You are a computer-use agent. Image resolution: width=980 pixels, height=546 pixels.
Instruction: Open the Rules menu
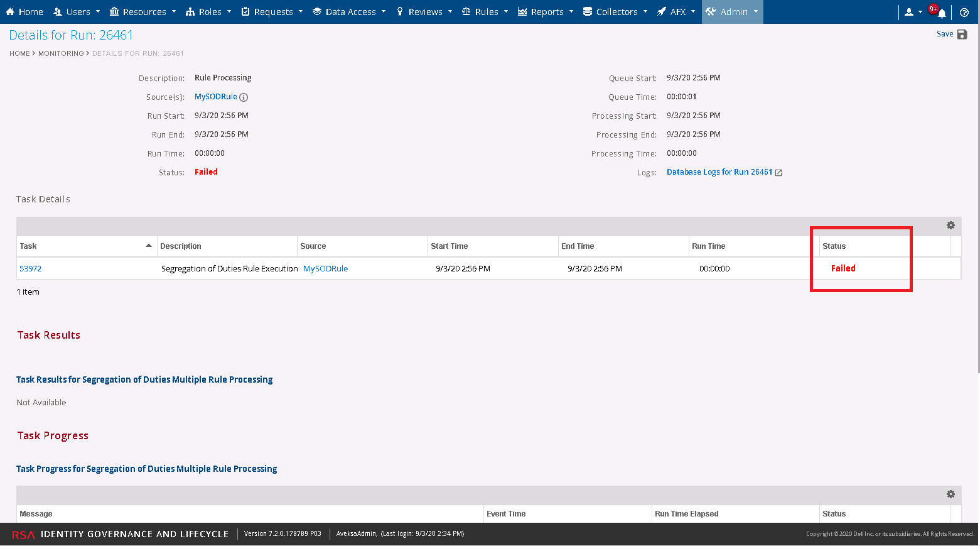tap(485, 12)
